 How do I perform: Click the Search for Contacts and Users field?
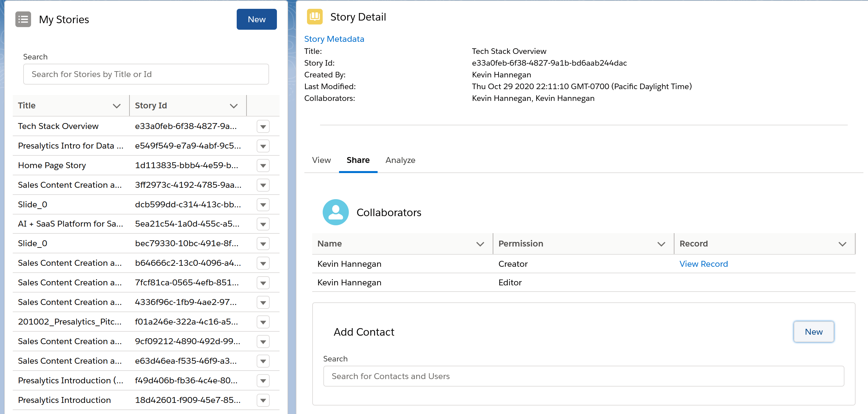click(x=583, y=376)
